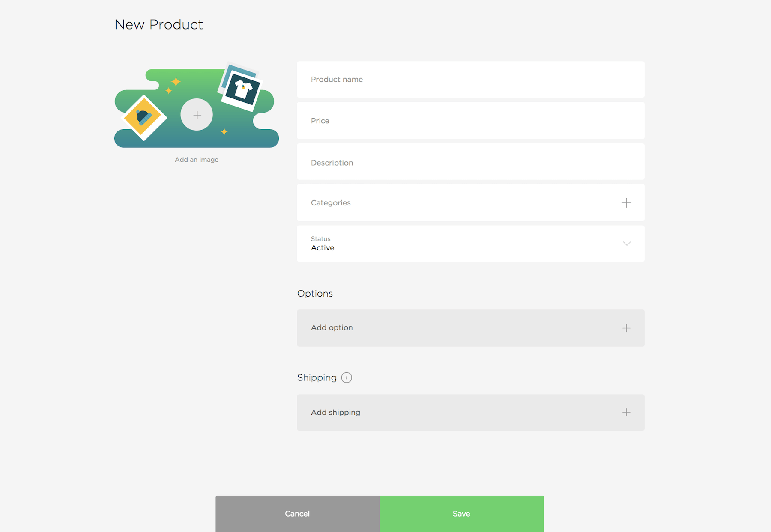
Task: Click the t-shirt photo illustration
Action: (242, 89)
